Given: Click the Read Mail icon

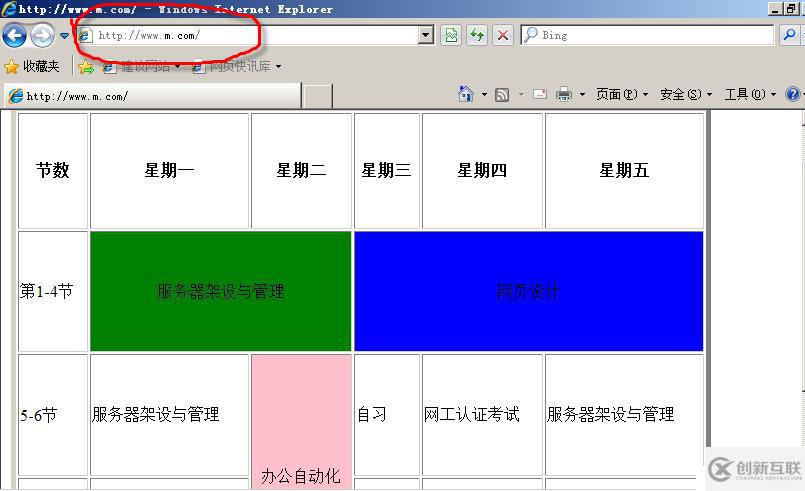Looking at the screenshot, I should [x=540, y=94].
